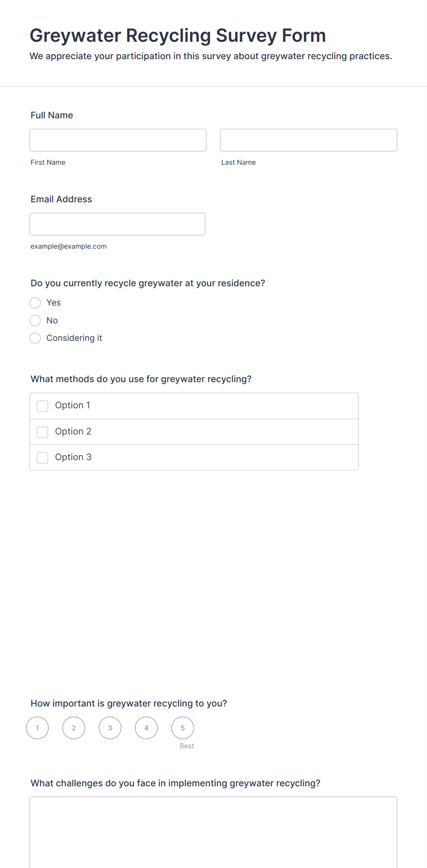
Task: Enable the Option 3 checkbox
Action: click(x=43, y=458)
